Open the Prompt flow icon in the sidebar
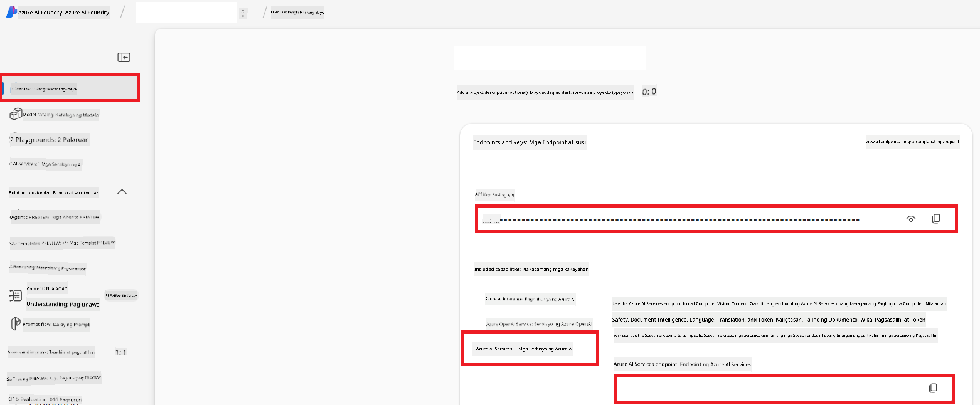This screenshot has height=405, width=980. coord(16,324)
